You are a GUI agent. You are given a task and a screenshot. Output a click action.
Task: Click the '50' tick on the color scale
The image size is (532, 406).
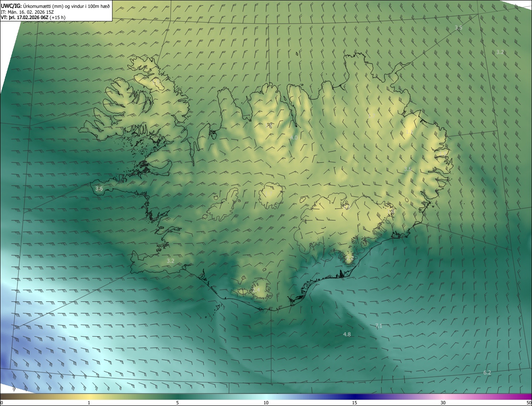pos(529,403)
